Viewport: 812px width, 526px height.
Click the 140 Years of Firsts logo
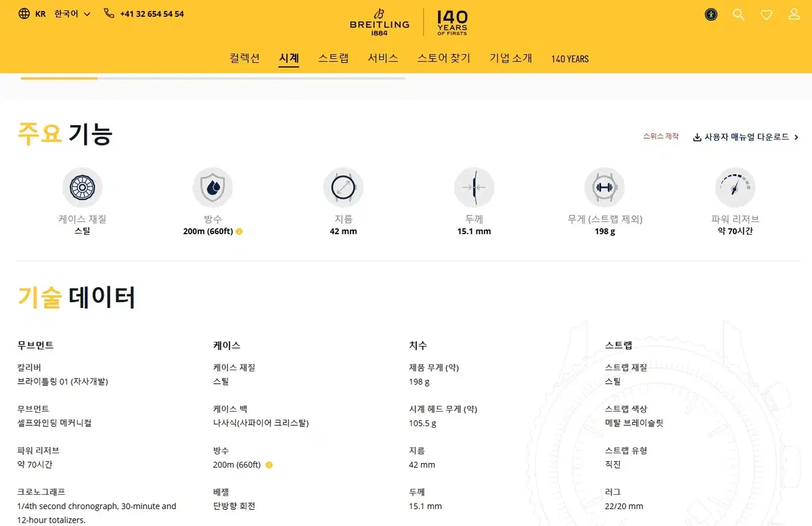452,22
